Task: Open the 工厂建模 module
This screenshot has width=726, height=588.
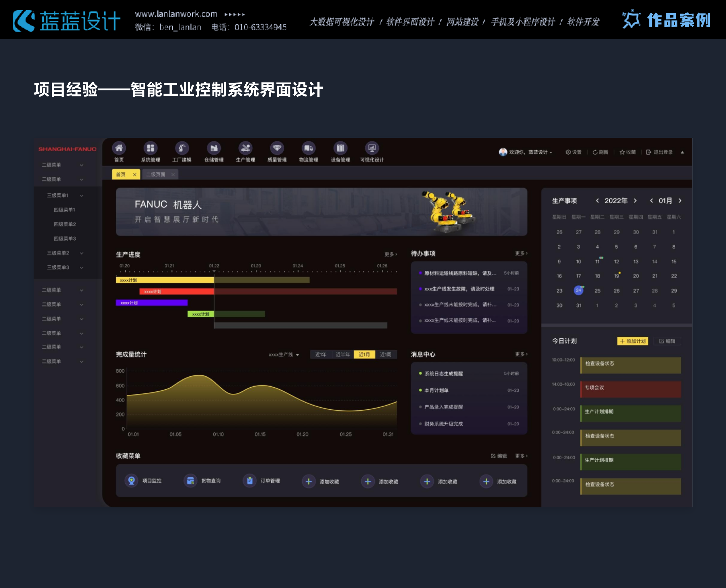Action: coord(182,152)
